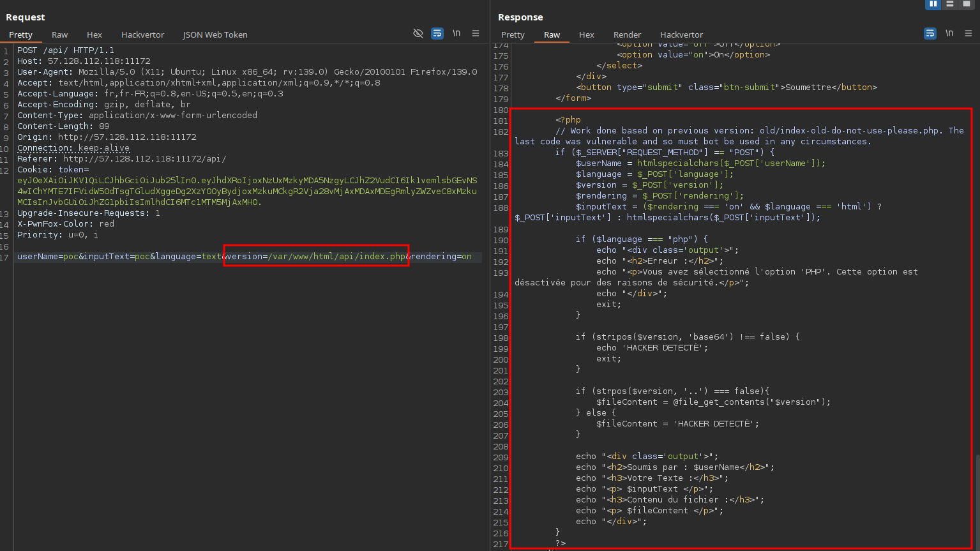Viewport: 980px width, 551px height.
Task: Select the Response Raw tab
Action: [552, 34]
